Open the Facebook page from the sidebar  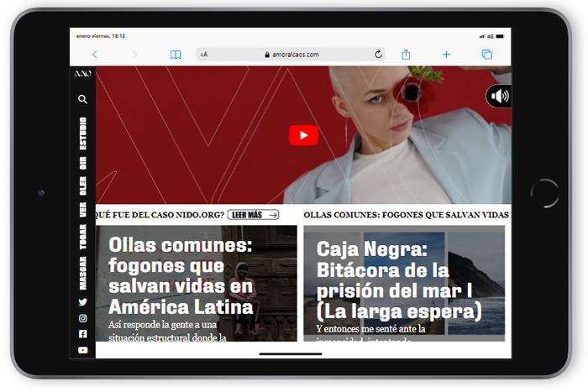[x=82, y=334]
